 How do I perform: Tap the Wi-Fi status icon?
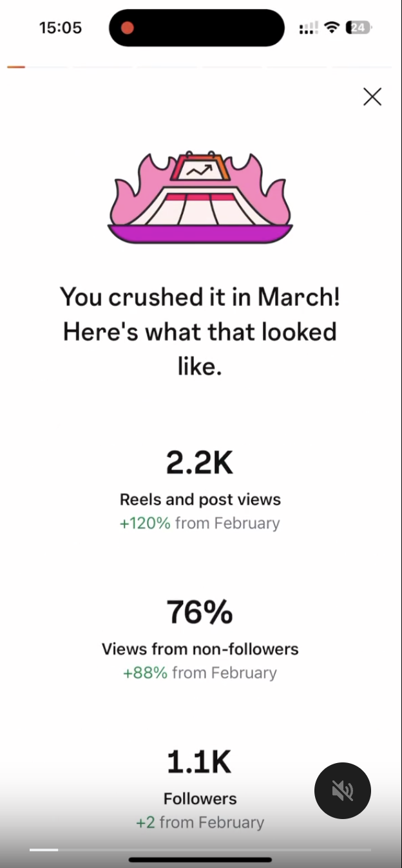[x=332, y=28]
